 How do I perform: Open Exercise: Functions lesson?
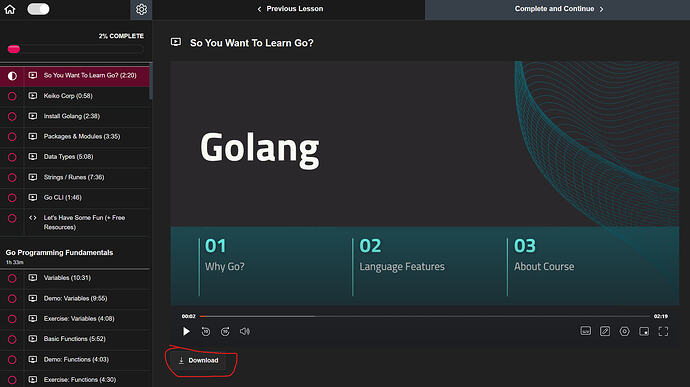coord(75,380)
